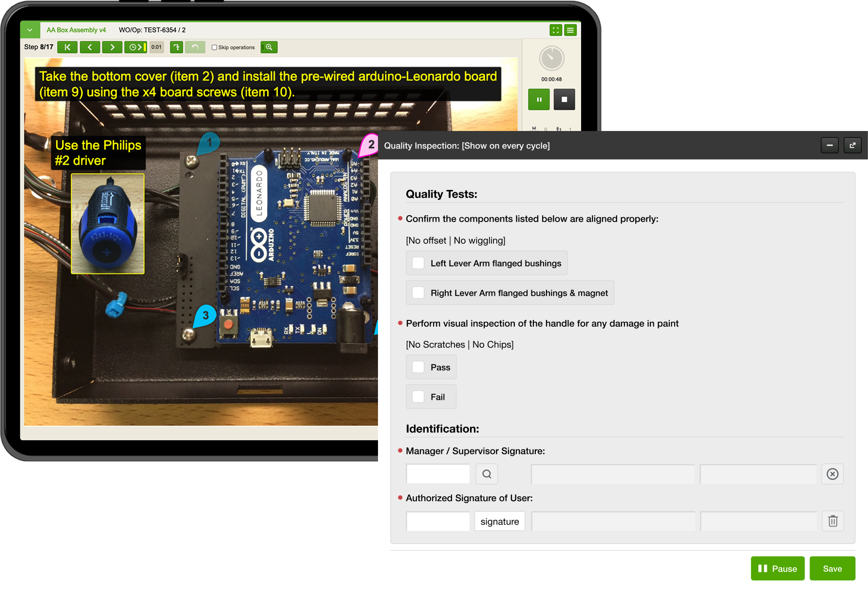Stop the timer with black stop button

[x=564, y=99]
